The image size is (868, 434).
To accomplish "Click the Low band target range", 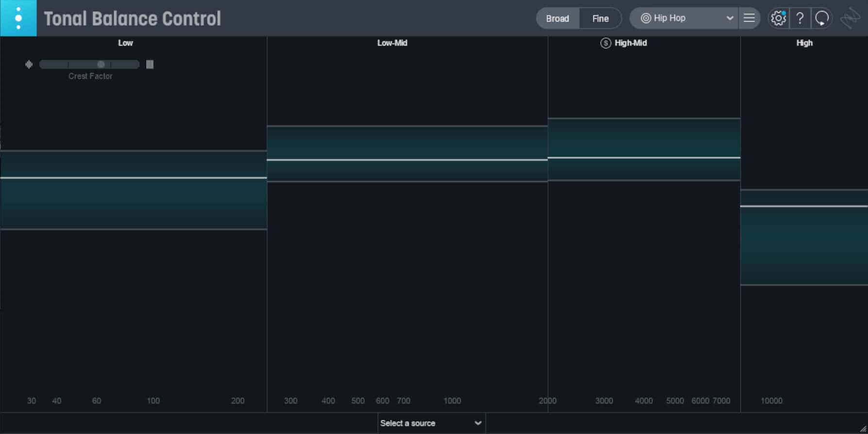I will click(x=134, y=190).
